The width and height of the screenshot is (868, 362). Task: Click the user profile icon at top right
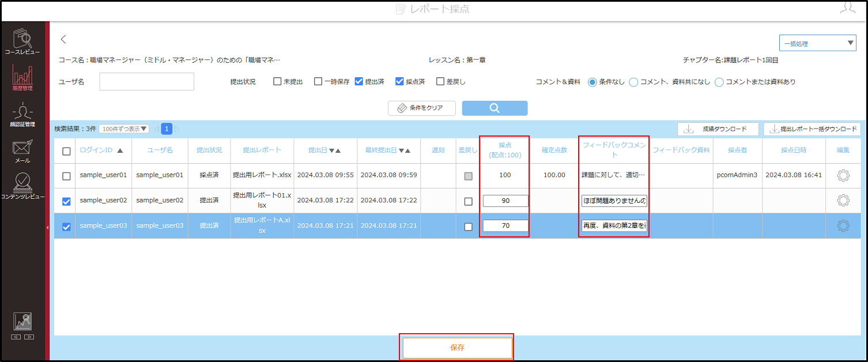pyautogui.click(x=847, y=7)
